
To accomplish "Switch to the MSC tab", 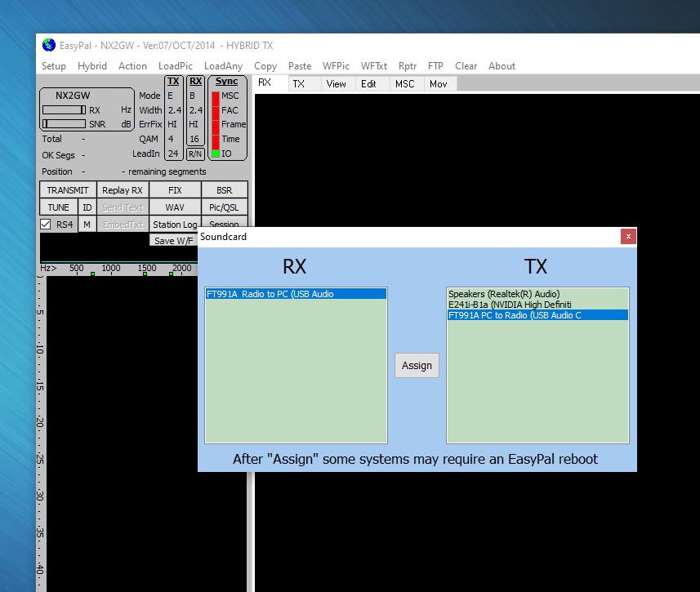I will [404, 83].
